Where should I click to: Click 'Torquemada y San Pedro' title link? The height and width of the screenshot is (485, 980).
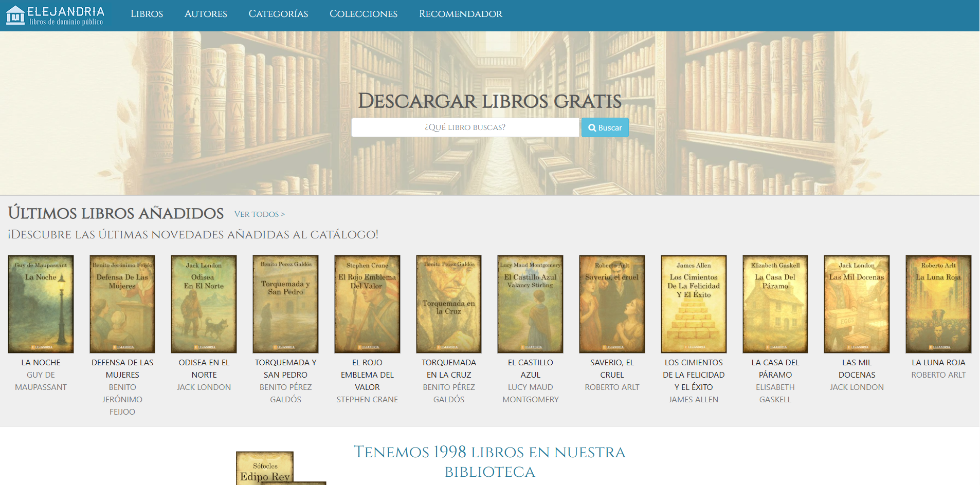tap(285, 369)
